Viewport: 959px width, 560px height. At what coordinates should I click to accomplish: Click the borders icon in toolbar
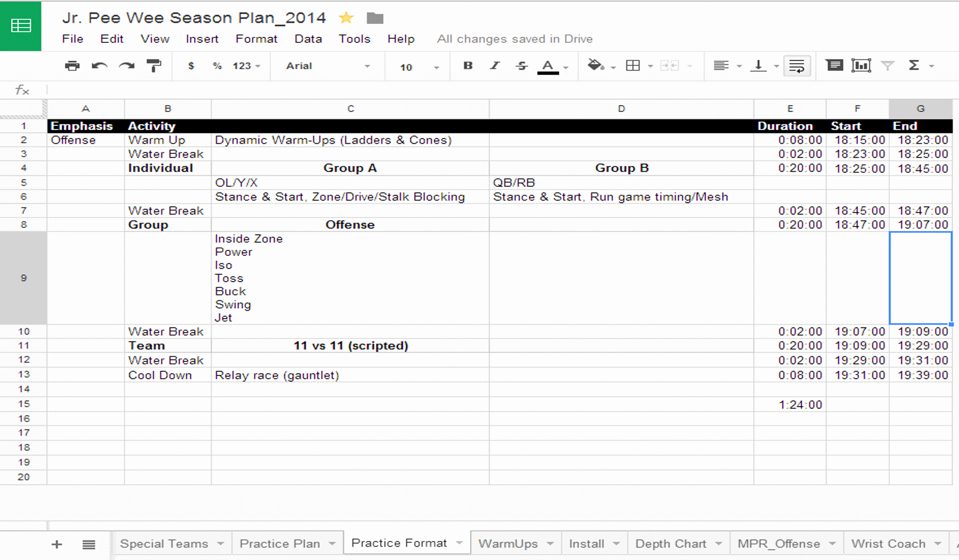coord(633,65)
